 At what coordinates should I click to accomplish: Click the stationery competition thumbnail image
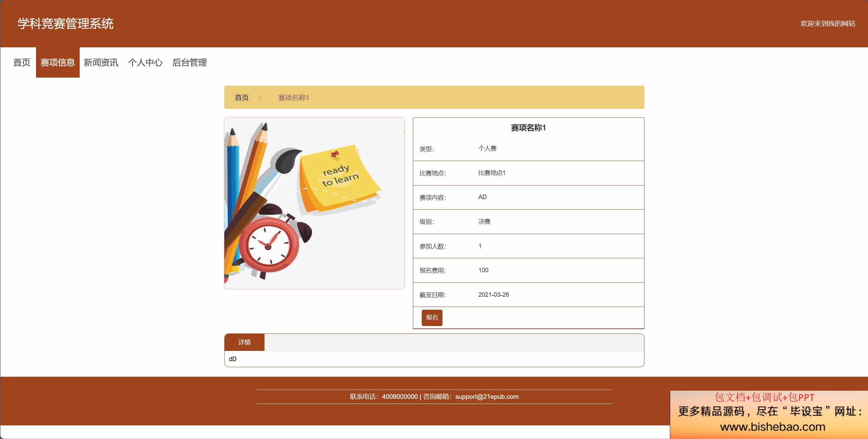pos(314,203)
